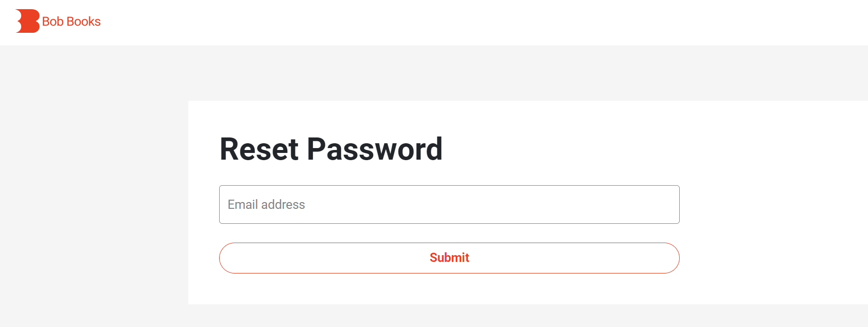Click the Bob Books logo icon
This screenshot has width=868, height=327.
pos(28,21)
